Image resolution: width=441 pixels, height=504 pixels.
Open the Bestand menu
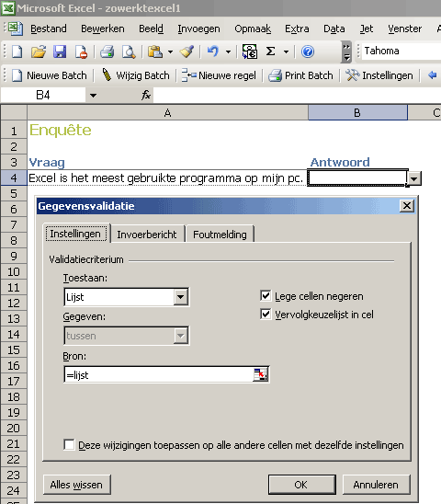click(49, 29)
